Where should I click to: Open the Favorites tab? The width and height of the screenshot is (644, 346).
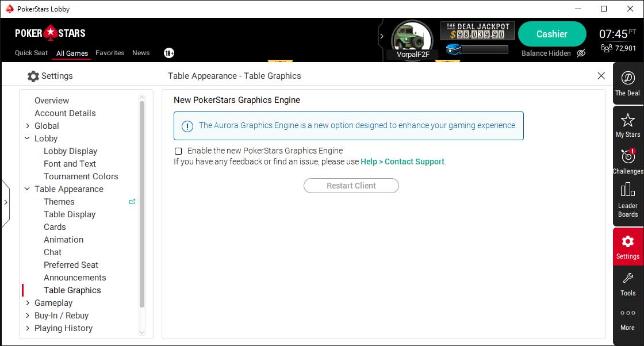click(x=110, y=53)
